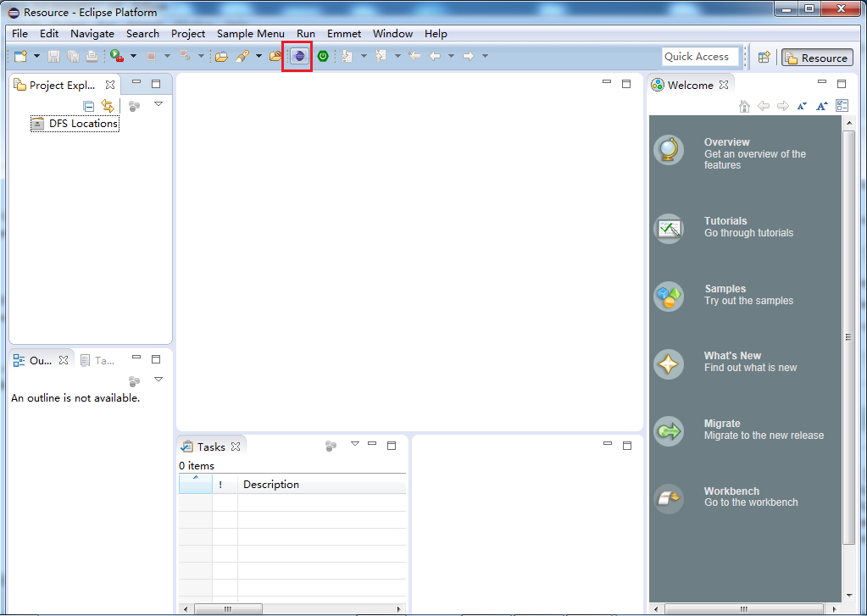Click the '!' priority column header in Tasks
The height and width of the screenshot is (616, 867).
[x=225, y=485]
